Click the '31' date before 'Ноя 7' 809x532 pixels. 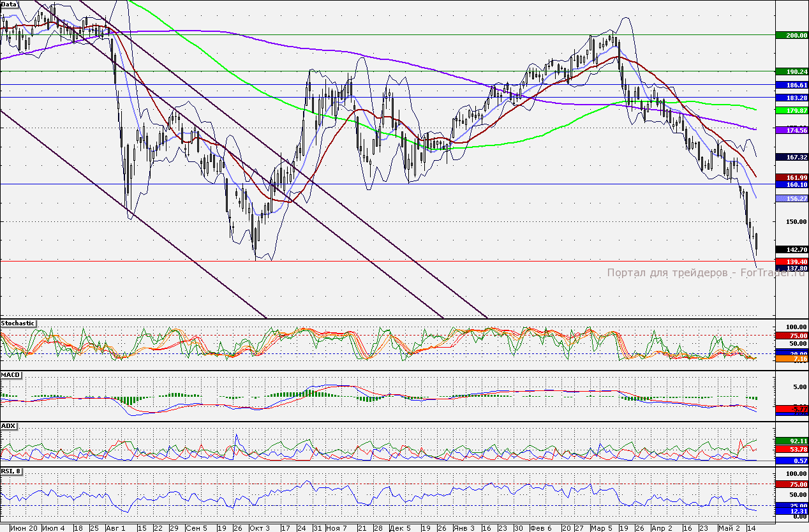316,528
